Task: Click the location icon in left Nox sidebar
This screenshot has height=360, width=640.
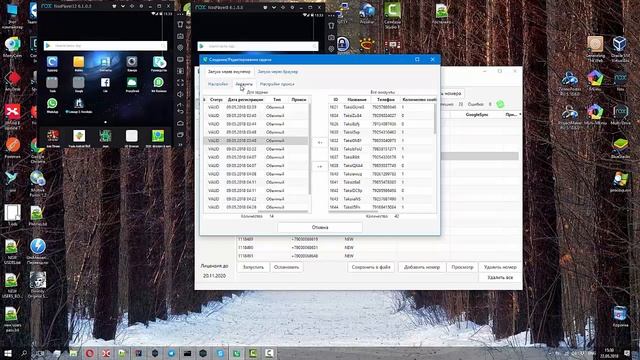Action: point(180,47)
